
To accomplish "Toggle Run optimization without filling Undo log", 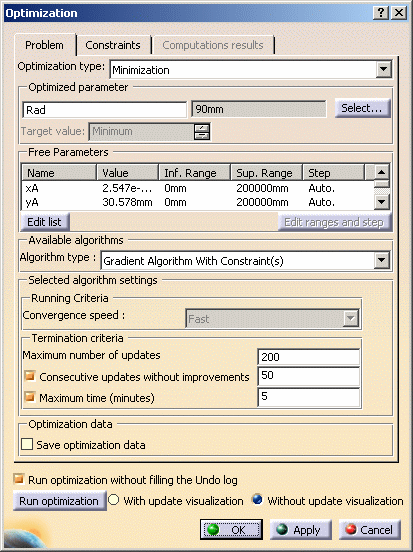I will coord(19,479).
